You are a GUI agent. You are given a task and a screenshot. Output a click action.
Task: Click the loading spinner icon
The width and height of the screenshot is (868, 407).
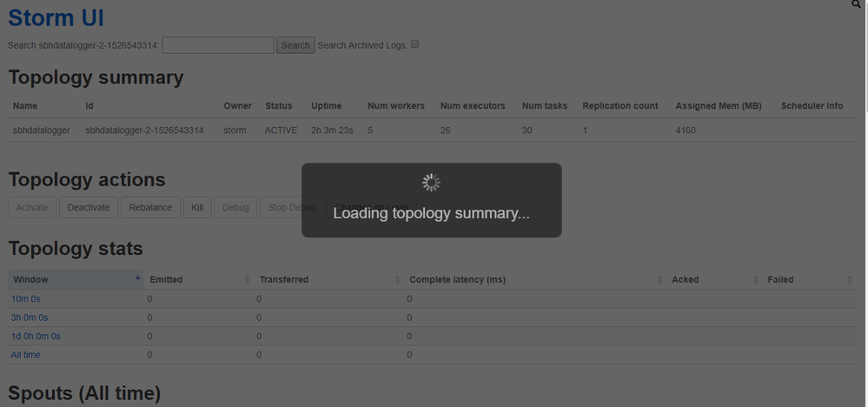pyautogui.click(x=431, y=183)
